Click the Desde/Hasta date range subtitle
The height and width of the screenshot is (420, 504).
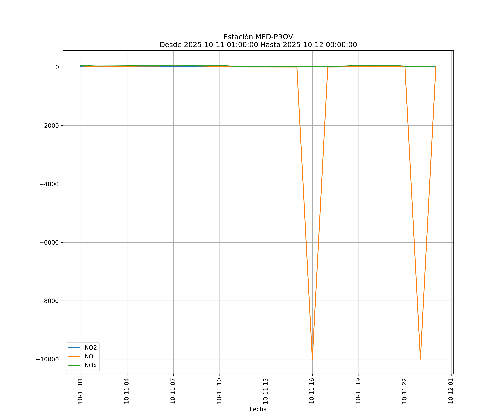tap(258, 45)
